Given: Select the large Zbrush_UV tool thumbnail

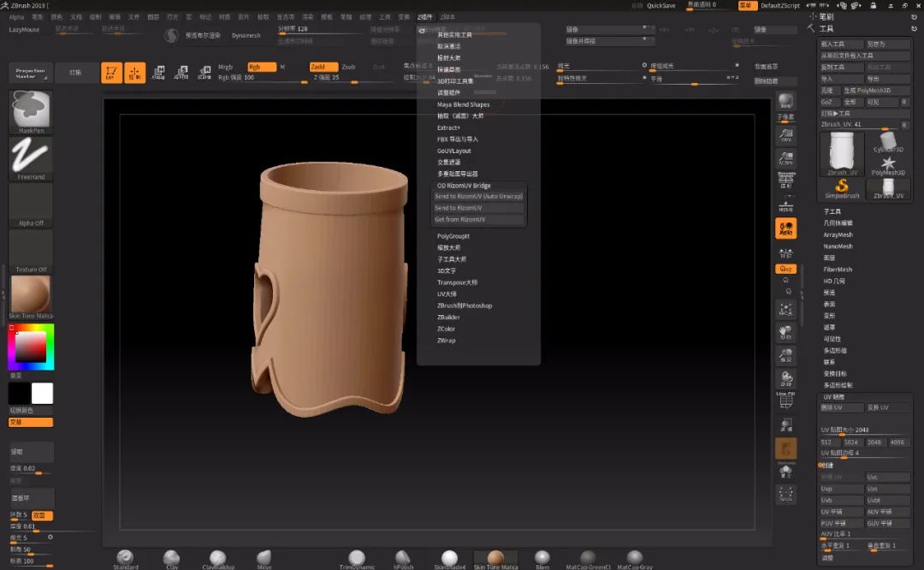Looking at the screenshot, I should pyautogui.click(x=842, y=153).
